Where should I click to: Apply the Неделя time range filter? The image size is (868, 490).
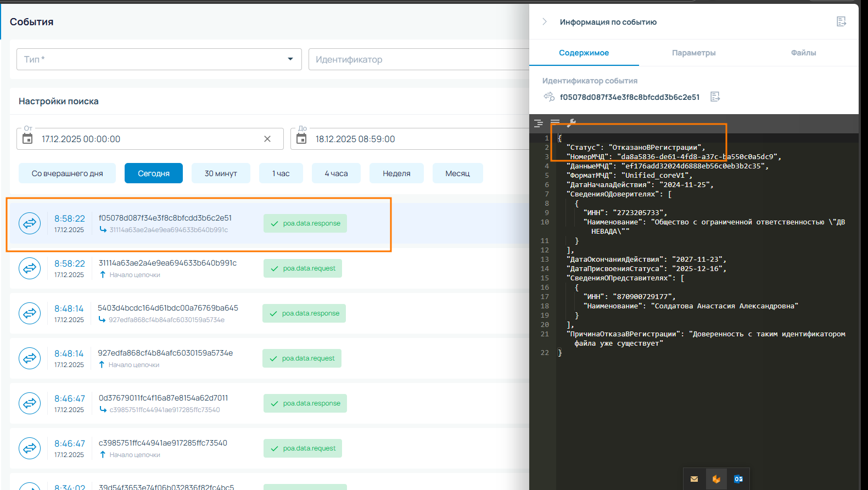pos(396,173)
